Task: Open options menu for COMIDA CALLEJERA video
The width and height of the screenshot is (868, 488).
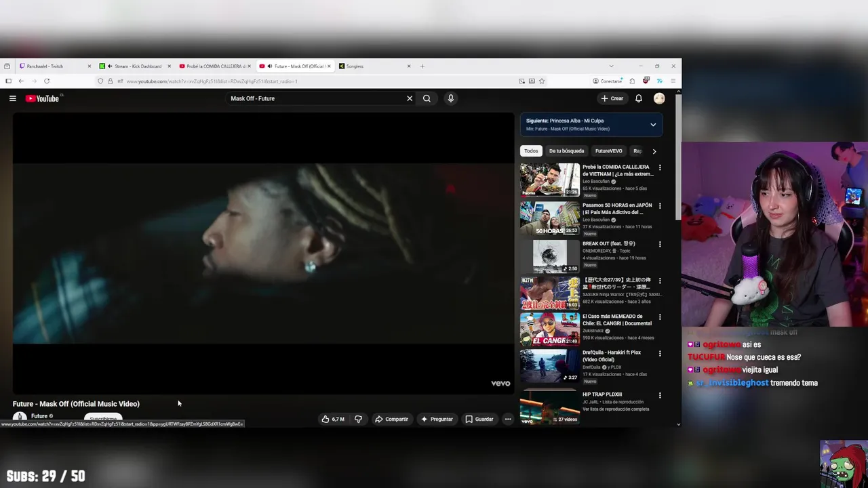Action: [660, 167]
